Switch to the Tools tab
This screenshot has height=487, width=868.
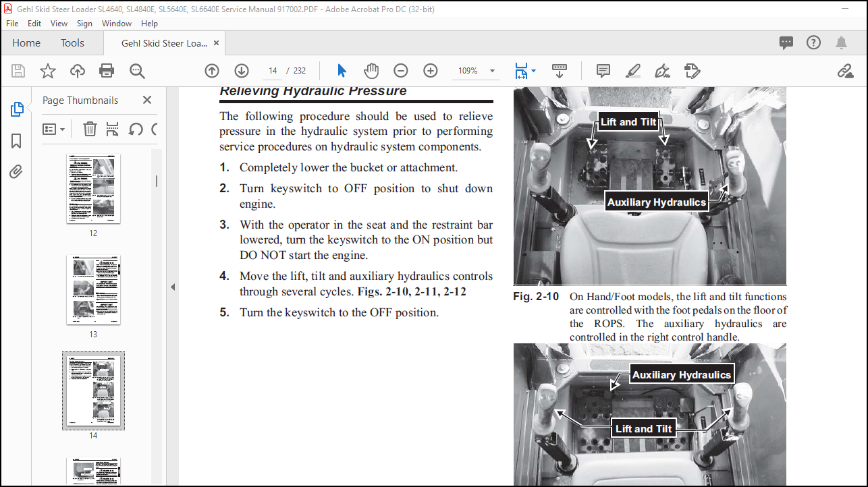pos(72,42)
